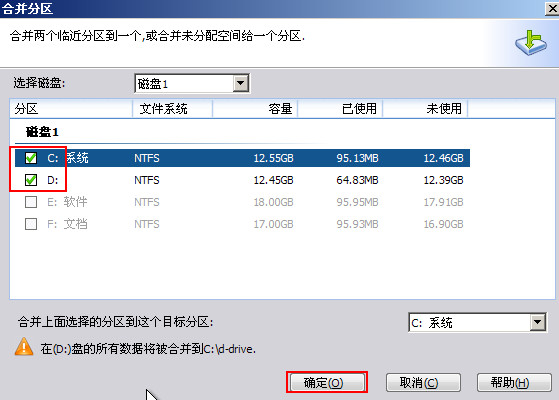Click the 未使用 column header

[x=425, y=109]
